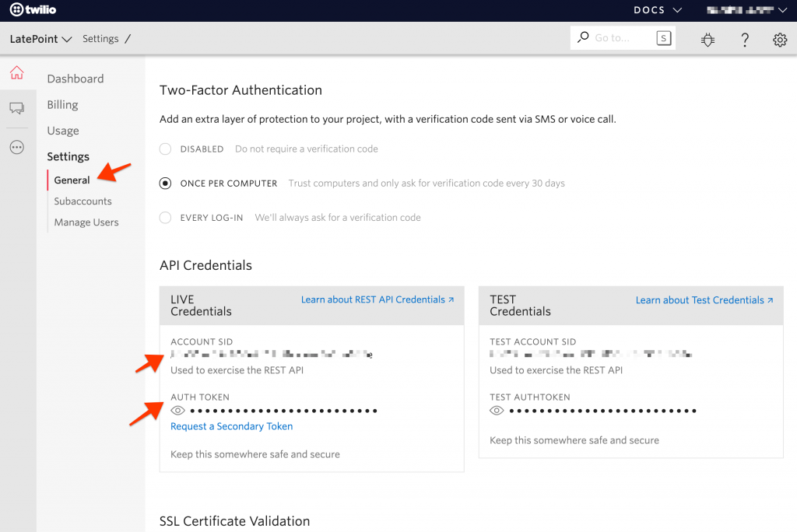
Task: Click the help question mark icon
Action: tap(745, 39)
